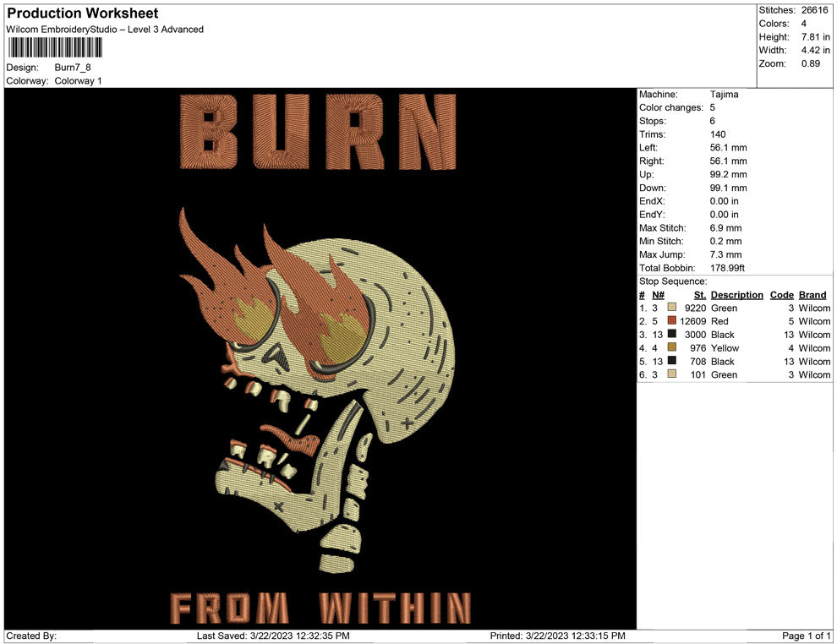Select the 'Production Worksheet' title
The width and height of the screenshot is (837, 644).
pos(83,14)
